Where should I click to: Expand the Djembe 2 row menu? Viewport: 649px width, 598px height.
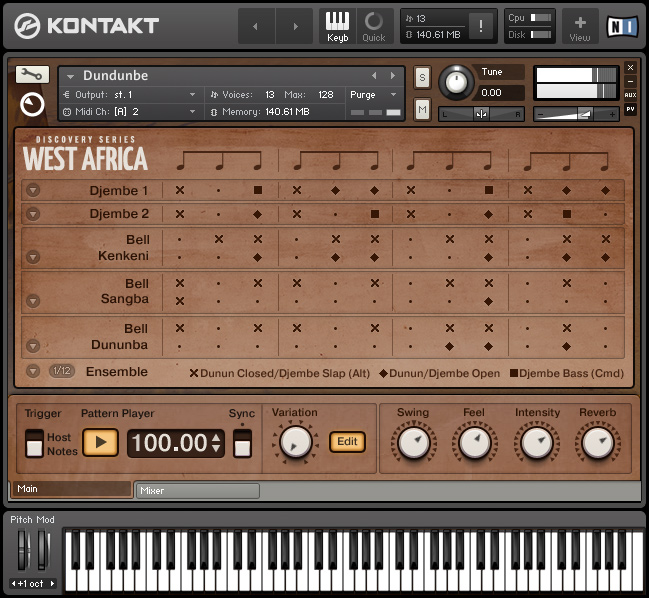click(x=33, y=214)
